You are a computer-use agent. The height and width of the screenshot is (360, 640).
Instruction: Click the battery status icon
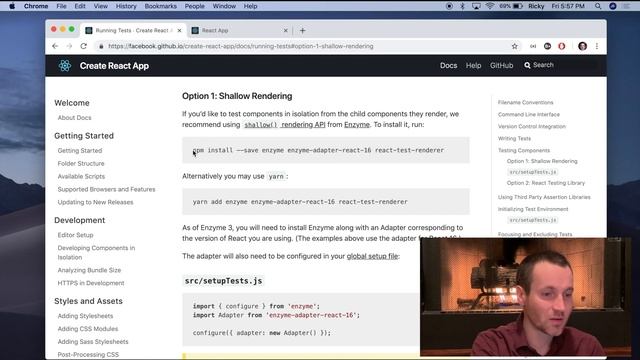[x=518, y=6]
